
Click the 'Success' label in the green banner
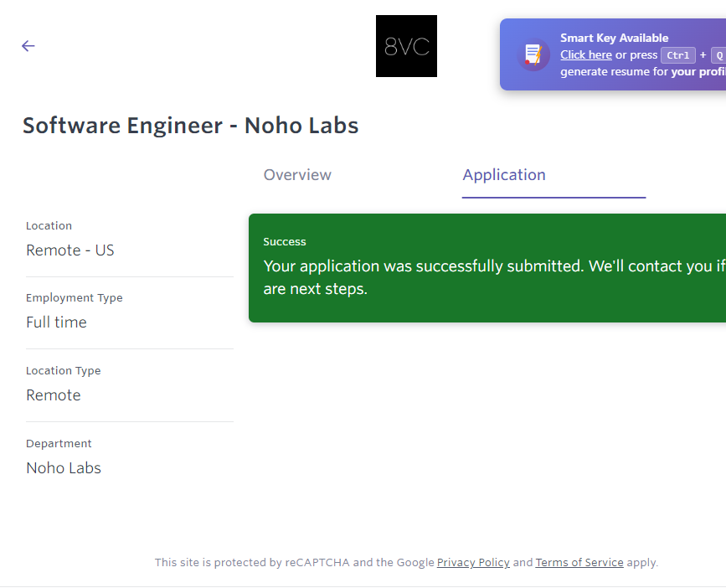point(285,242)
